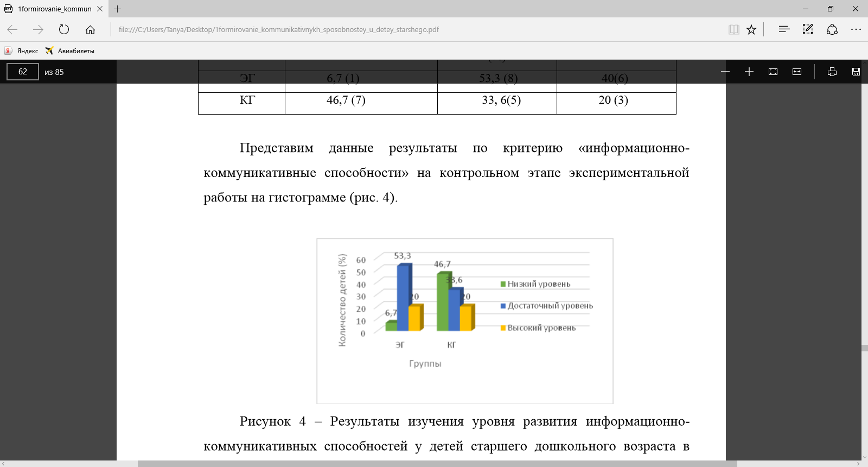The width and height of the screenshot is (868, 467).
Task: Click scroll left arrow of horizontal scrollbar
Action: coord(3,464)
